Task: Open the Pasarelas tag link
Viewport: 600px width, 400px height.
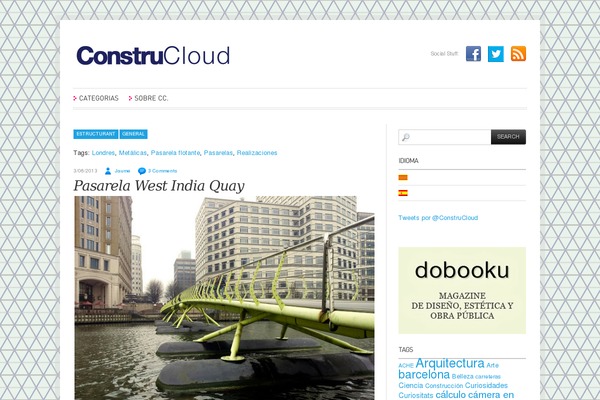Action: tap(218, 153)
